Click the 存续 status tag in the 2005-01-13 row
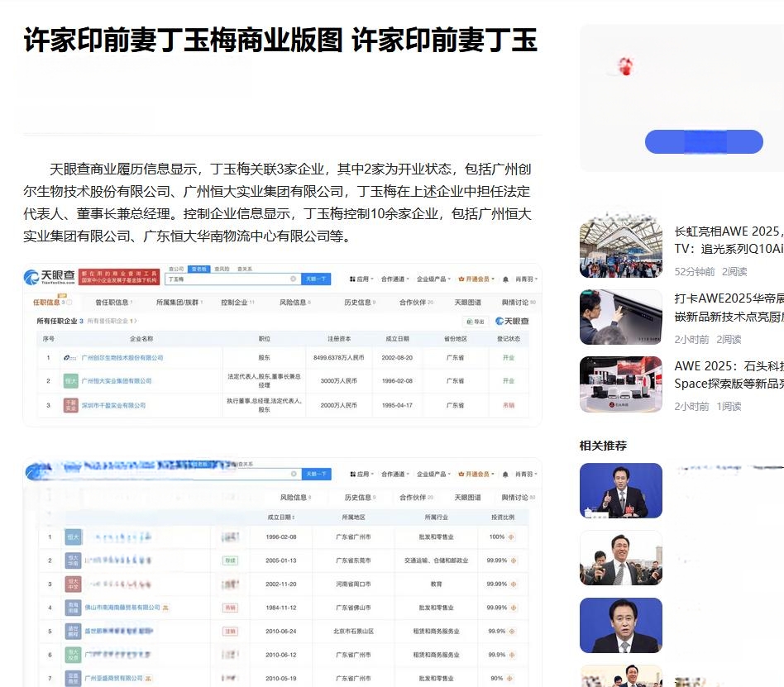The image size is (784, 687). coord(230,561)
